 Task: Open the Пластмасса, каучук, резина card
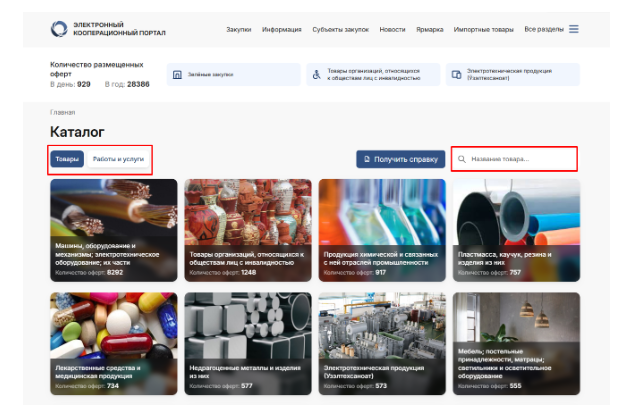point(516,230)
